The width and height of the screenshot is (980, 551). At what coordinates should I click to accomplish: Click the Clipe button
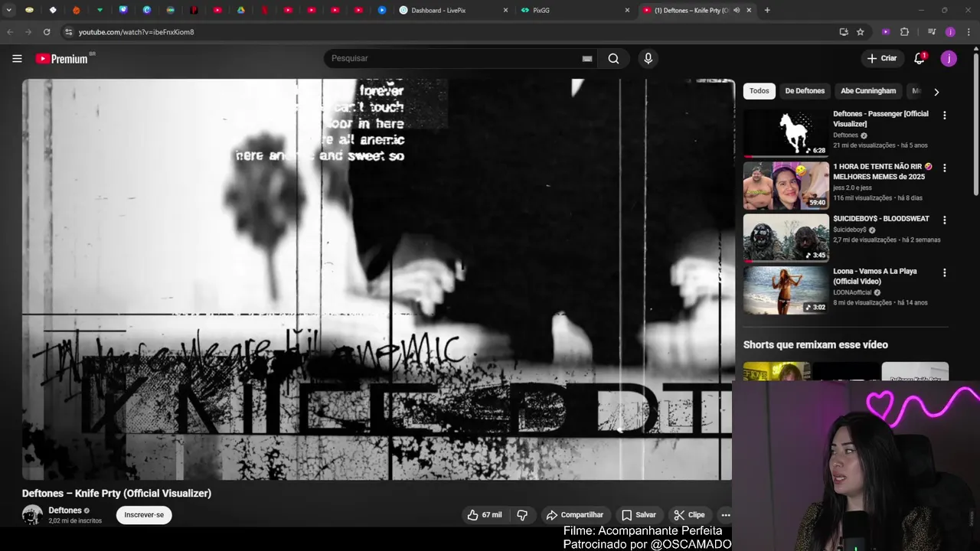pos(689,515)
